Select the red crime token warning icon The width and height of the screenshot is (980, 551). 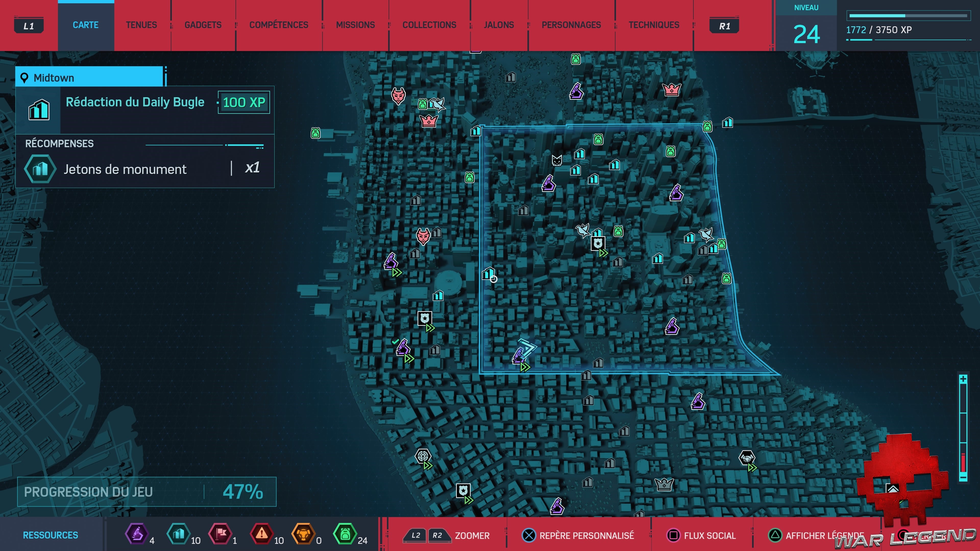pos(262,533)
